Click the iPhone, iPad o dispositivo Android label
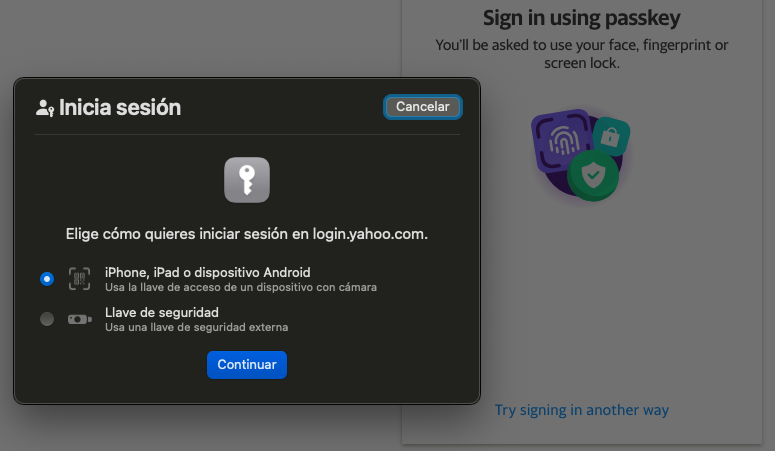Viewport: 775px width, 451px height. tap(207, 272)
